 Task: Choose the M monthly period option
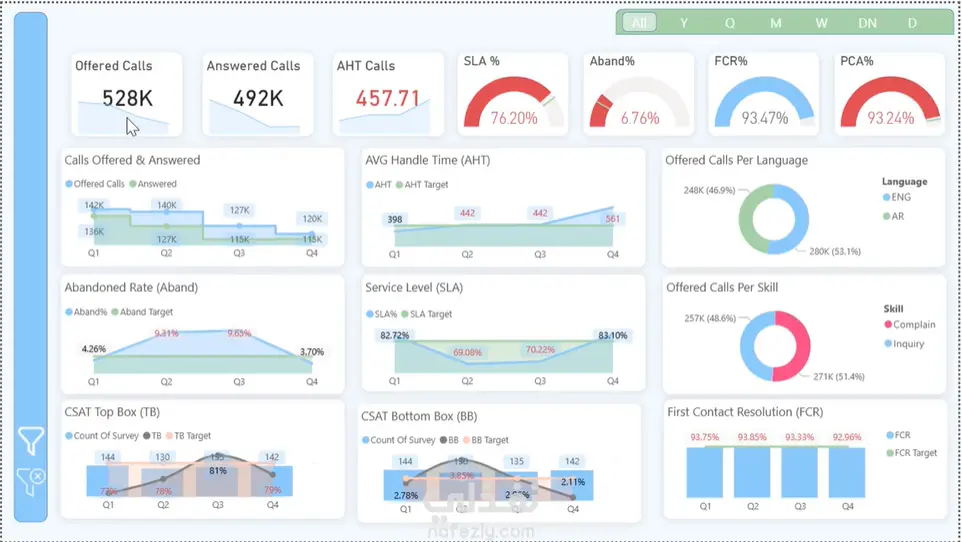pos(775,23)
